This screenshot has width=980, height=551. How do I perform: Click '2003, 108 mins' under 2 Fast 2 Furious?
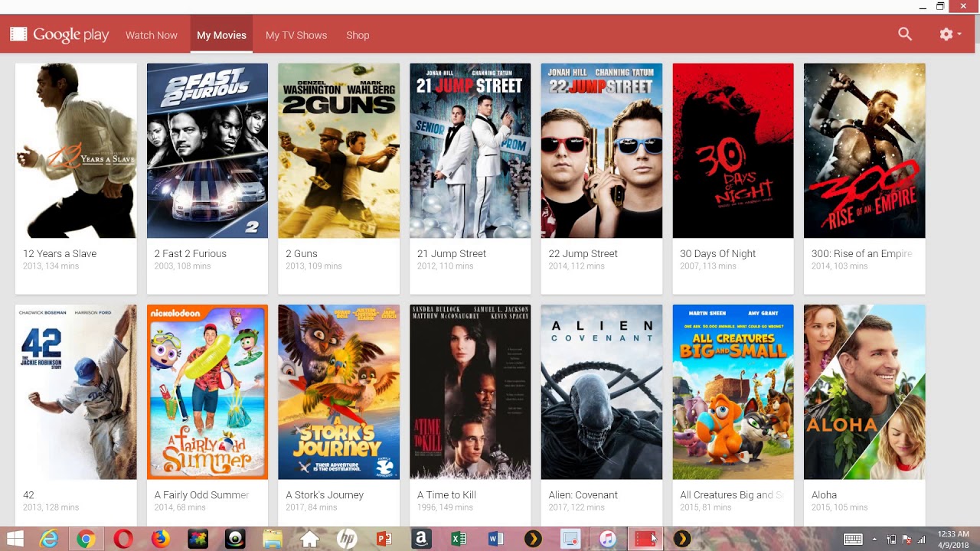click(x=182, y=266)
